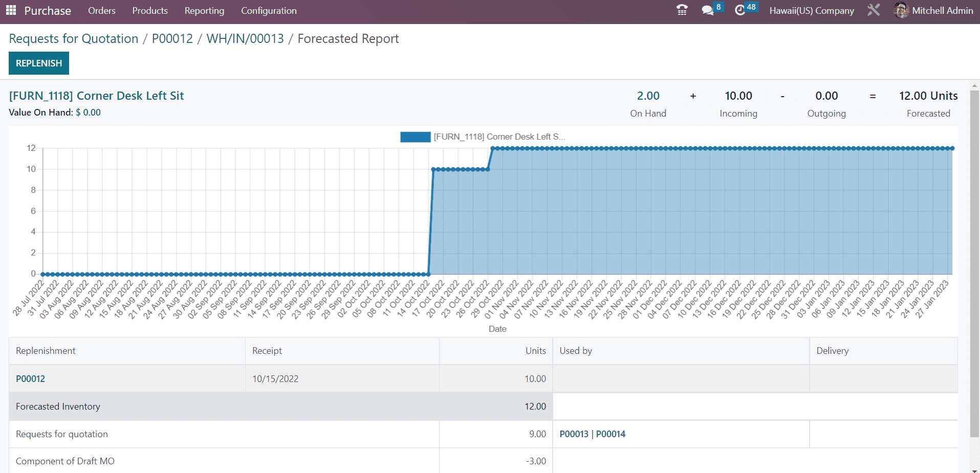The width and height of the screenshot is (980, 473).
Task: Go back to Requests for Quotation breadcrumb
Action: pyautogui.click(x=74, y=39)
